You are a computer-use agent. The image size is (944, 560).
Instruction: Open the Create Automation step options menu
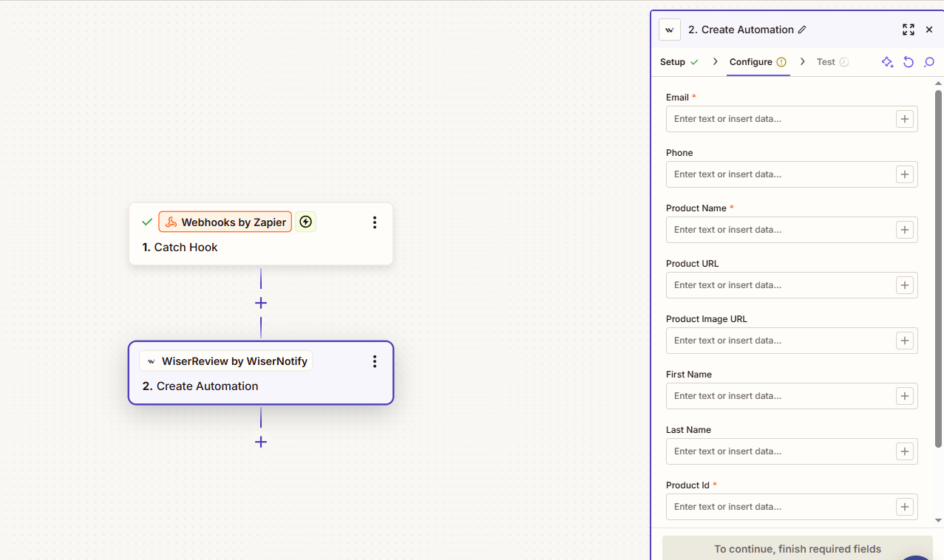point(375,361)
